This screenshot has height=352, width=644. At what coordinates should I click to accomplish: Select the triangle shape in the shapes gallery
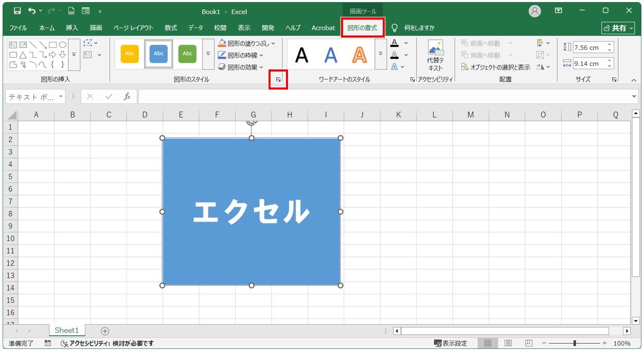pos(23,55)
